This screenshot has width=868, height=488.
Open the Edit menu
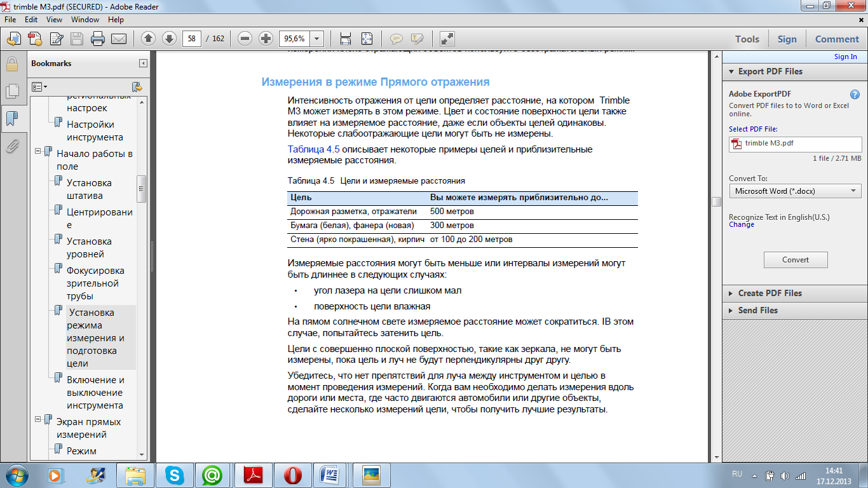31,20
